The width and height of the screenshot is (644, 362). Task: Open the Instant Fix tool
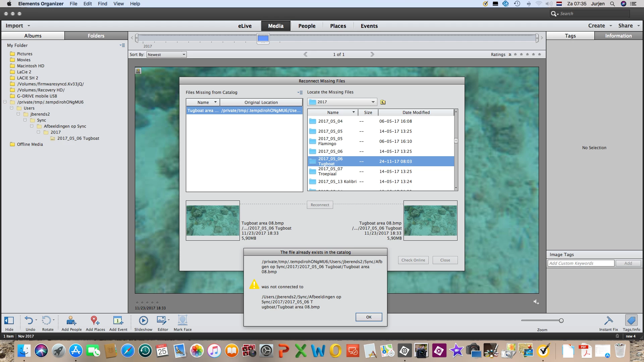click(x=608, y=321)
